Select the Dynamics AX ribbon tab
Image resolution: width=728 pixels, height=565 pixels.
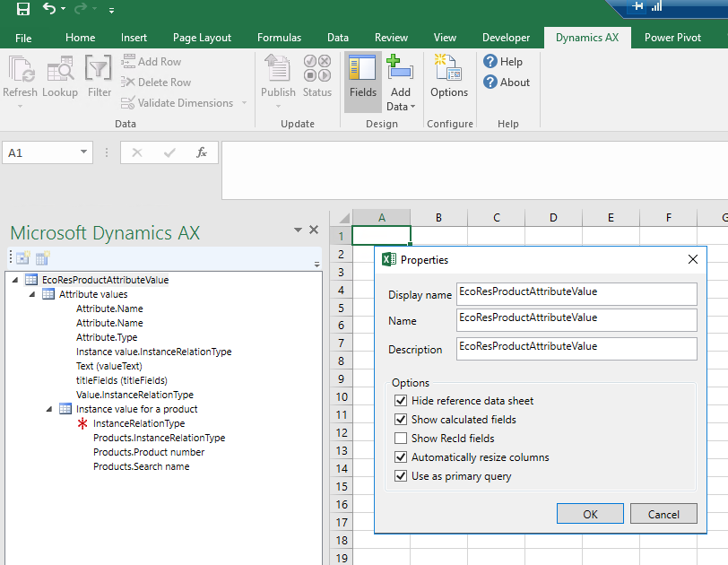[x=587, y=38]
